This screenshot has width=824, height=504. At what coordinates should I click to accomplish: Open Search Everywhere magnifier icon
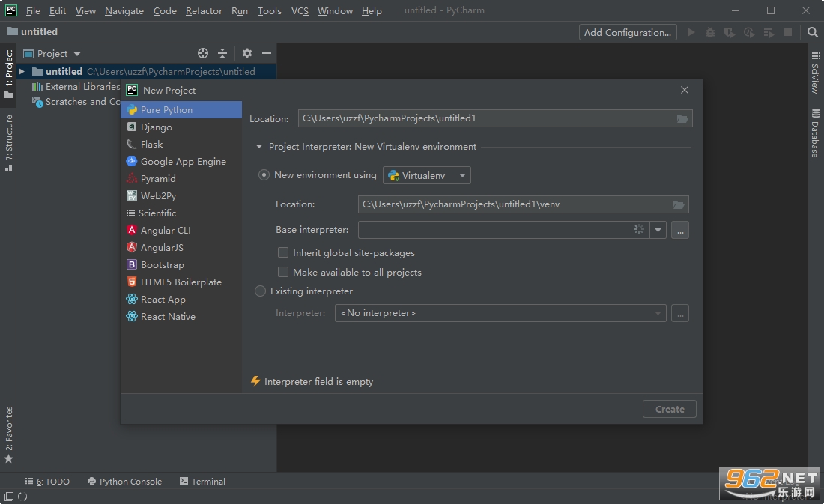coord(813,33)
